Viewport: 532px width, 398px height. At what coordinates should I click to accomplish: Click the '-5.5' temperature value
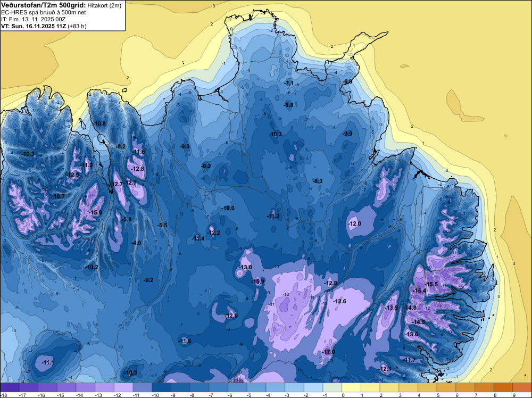click(162, 225)
